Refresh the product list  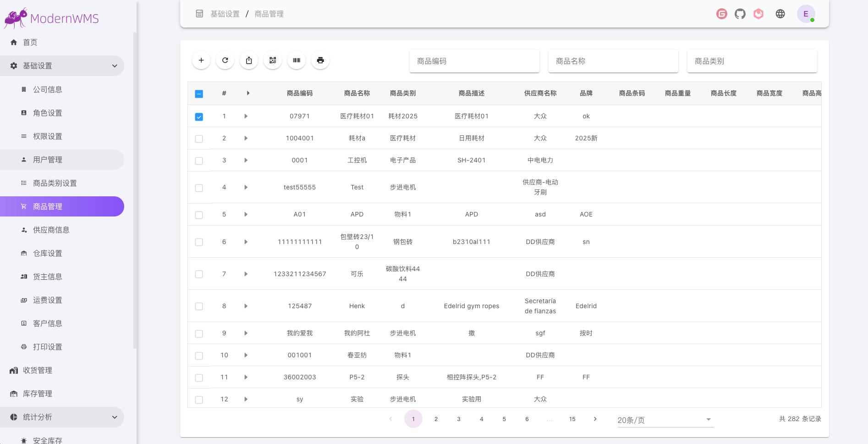coord(225,60)
